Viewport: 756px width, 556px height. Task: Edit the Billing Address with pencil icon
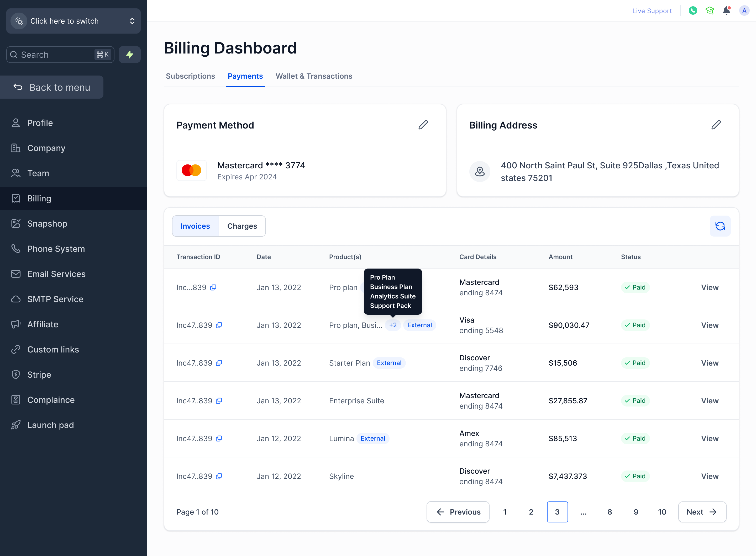pyautogui.click(x=716, y=125)
